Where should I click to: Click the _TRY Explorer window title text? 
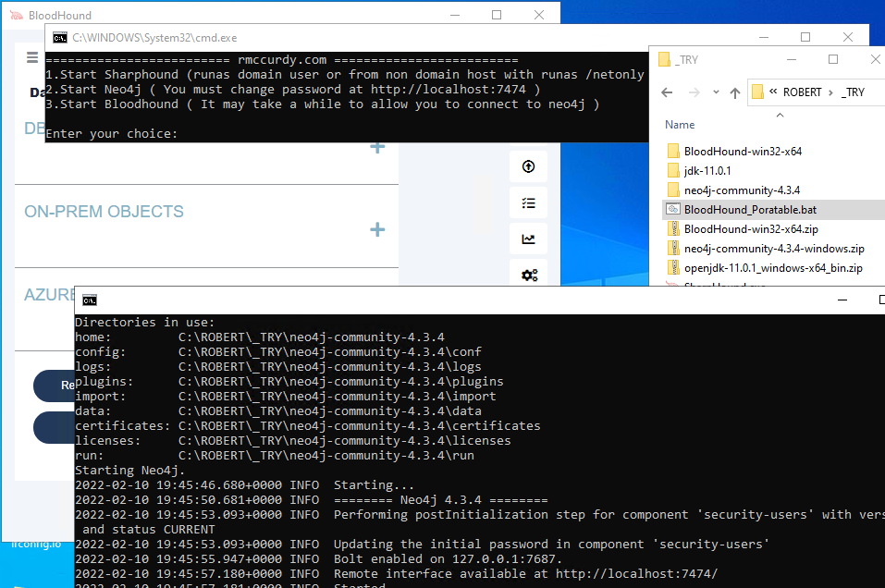[x=687, y=60]
